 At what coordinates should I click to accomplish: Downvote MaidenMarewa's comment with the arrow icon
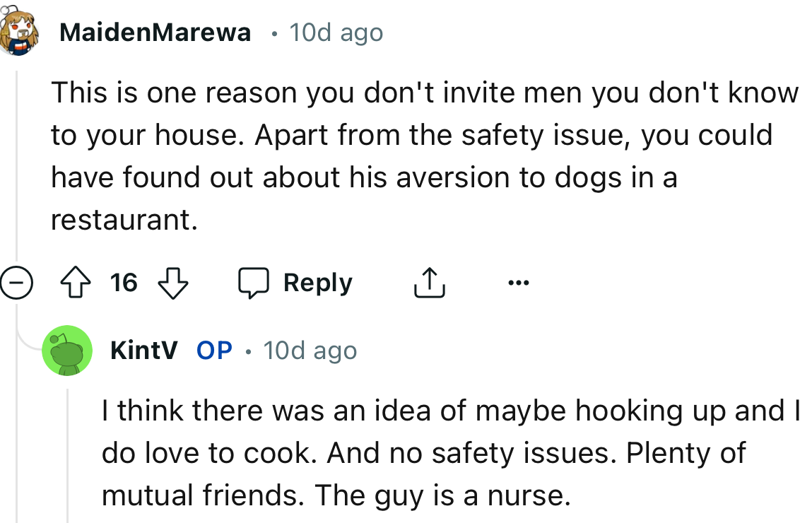pyautogui.click(x=173, y=282)
